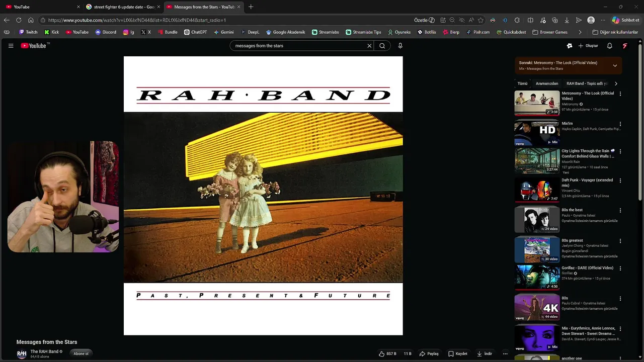Click the settings gear icon beside Oluştur
The image size is (644, 362).
point(570,46)
